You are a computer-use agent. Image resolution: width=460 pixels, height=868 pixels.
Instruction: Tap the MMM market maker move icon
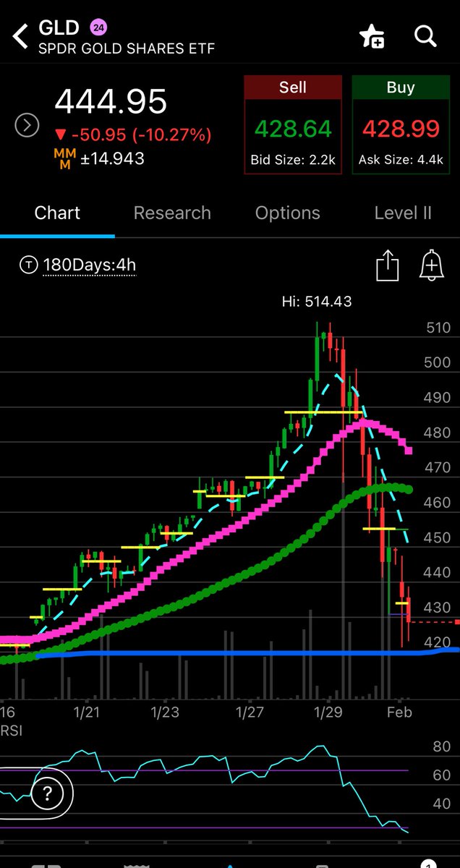coord(65,159)
